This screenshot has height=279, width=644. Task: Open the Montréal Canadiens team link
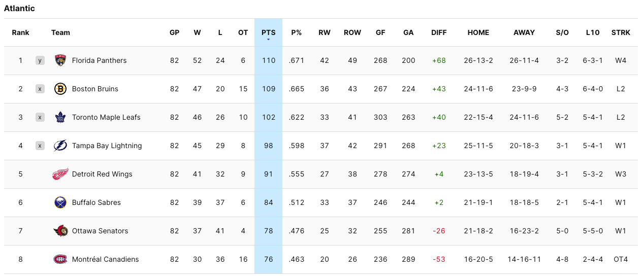105,259
